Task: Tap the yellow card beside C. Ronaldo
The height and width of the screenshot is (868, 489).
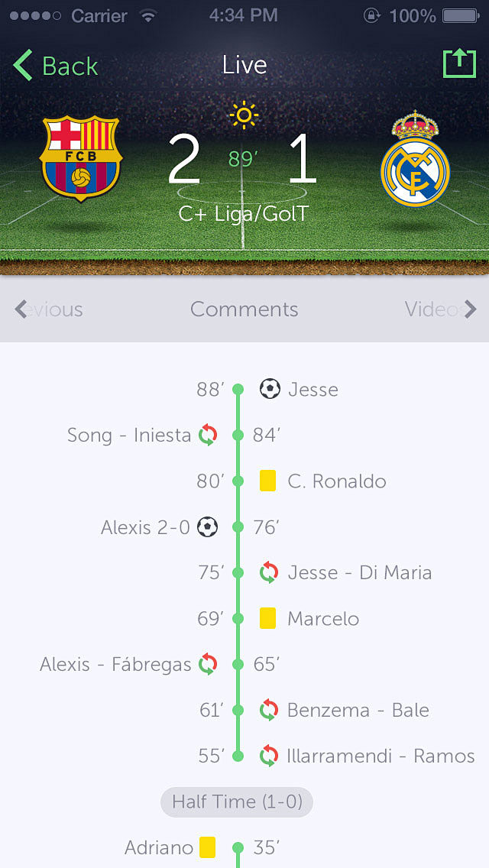Action: pyautogui.click(x=267, y=481)
